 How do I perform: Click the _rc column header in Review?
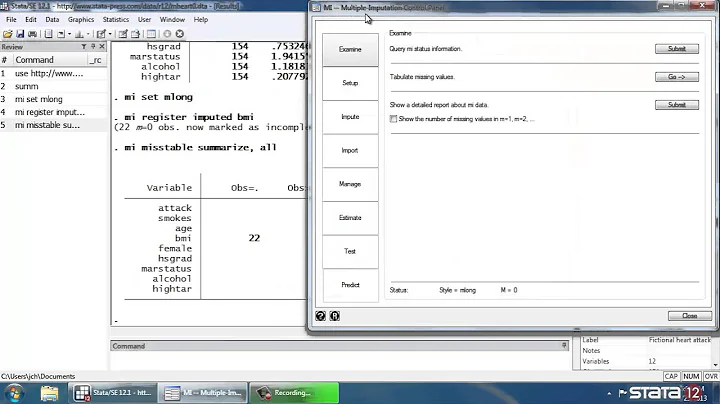click(96, 60)
